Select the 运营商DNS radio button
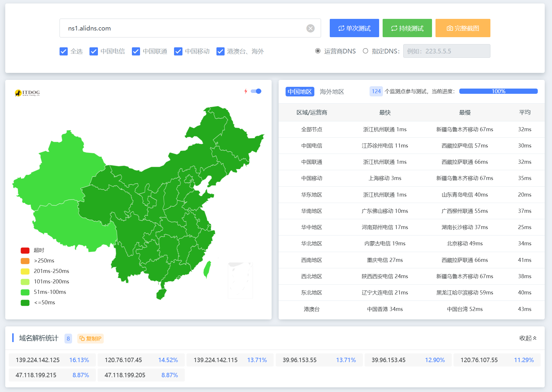Viewport: 552px width, 392px height. pyautogui.click(x=318, y=51)
